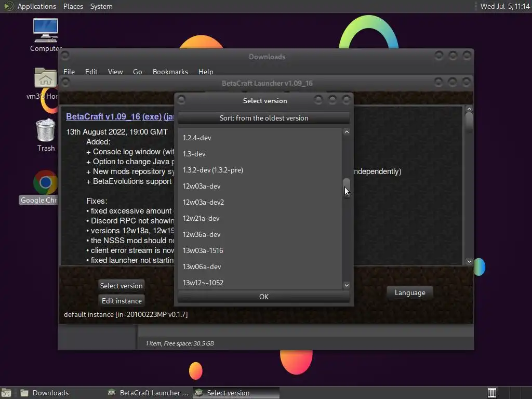Click the version list scrollbar thumb
This screenshot has height=399, width=532.
[x=347, y=188]
